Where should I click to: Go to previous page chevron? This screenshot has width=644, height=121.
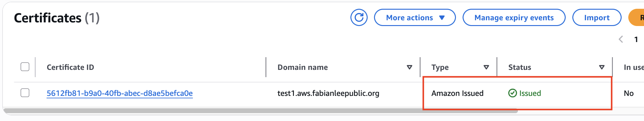click(621, 39)
